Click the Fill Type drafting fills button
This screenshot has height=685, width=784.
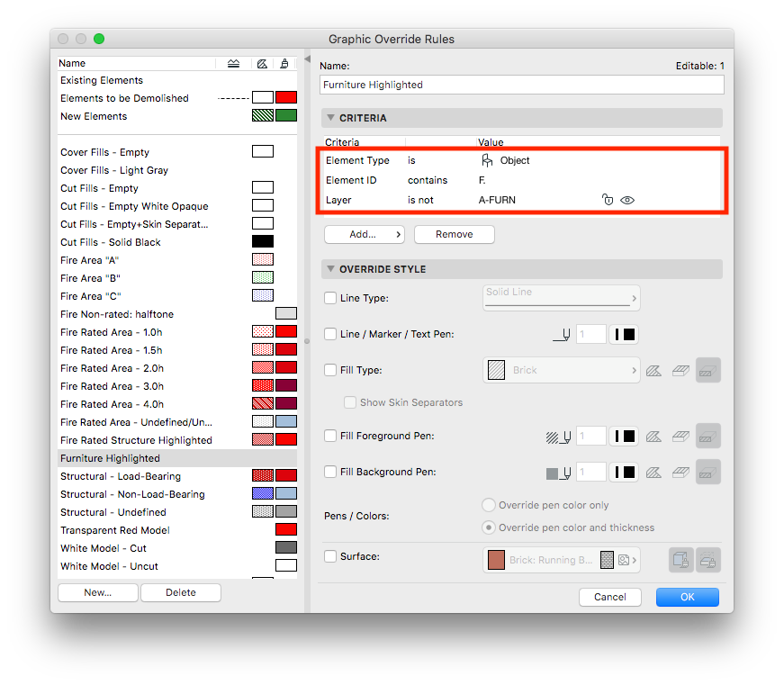pyautogui.click(x=708, y=371)
